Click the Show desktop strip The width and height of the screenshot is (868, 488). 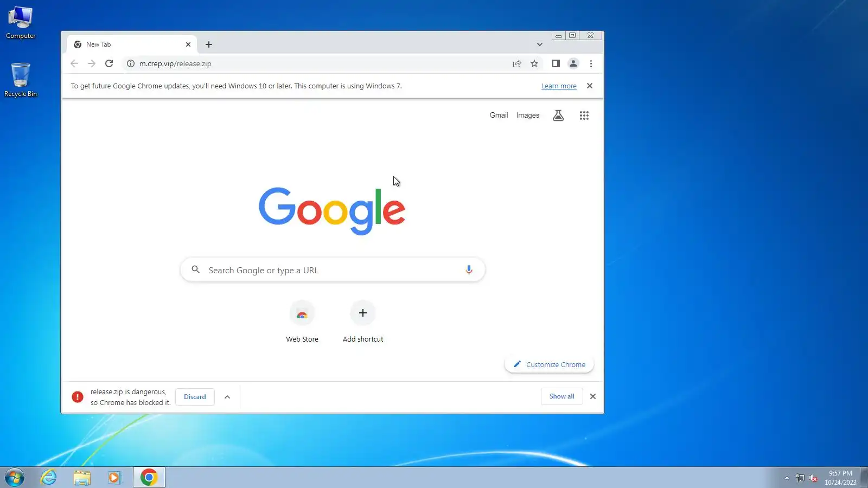point(864,478)
